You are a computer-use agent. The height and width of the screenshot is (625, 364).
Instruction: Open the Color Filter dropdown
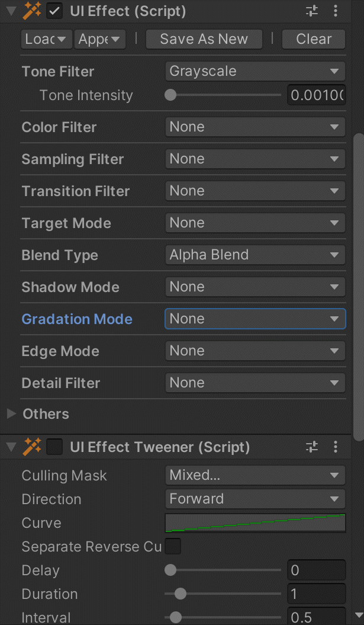pos(255,127)
